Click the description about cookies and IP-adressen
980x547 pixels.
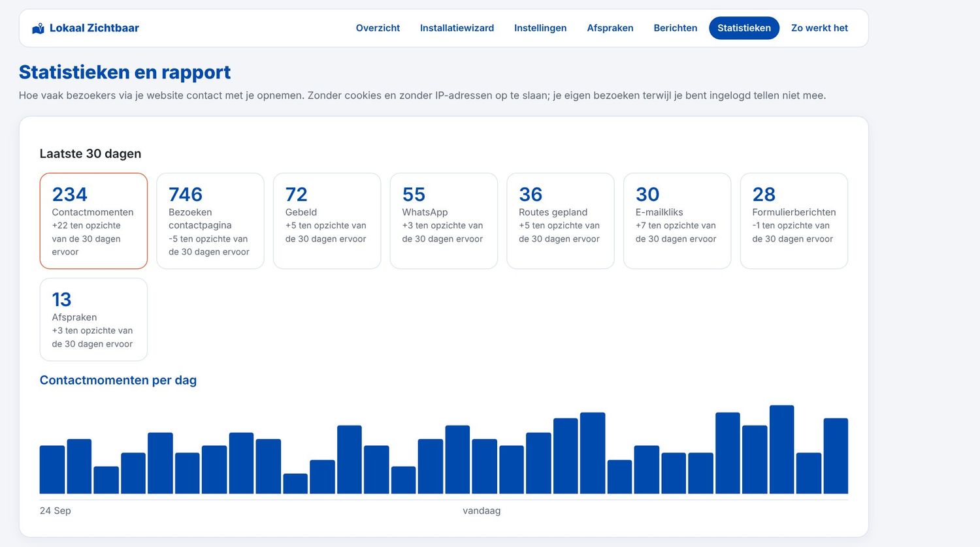pos(422,95)
